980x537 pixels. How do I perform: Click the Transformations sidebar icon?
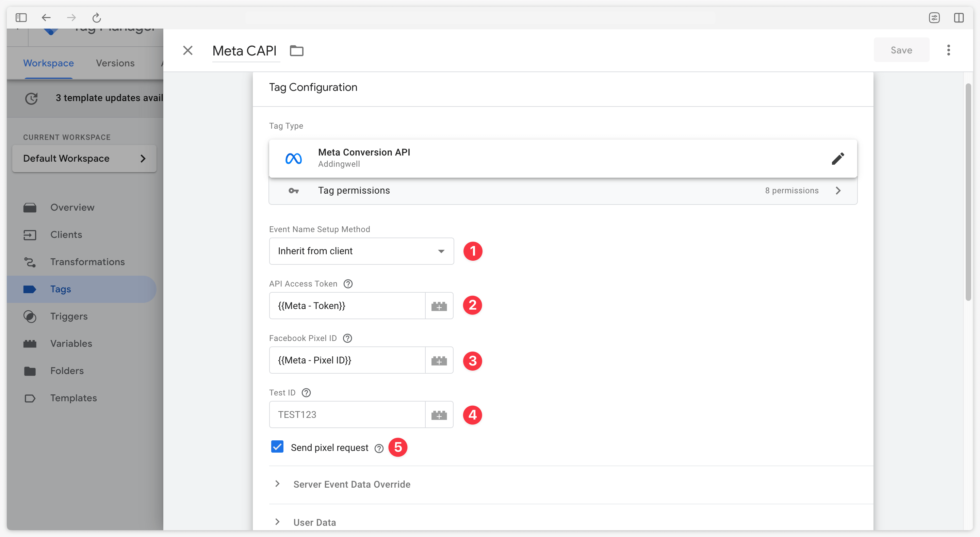tap(30, 262)
